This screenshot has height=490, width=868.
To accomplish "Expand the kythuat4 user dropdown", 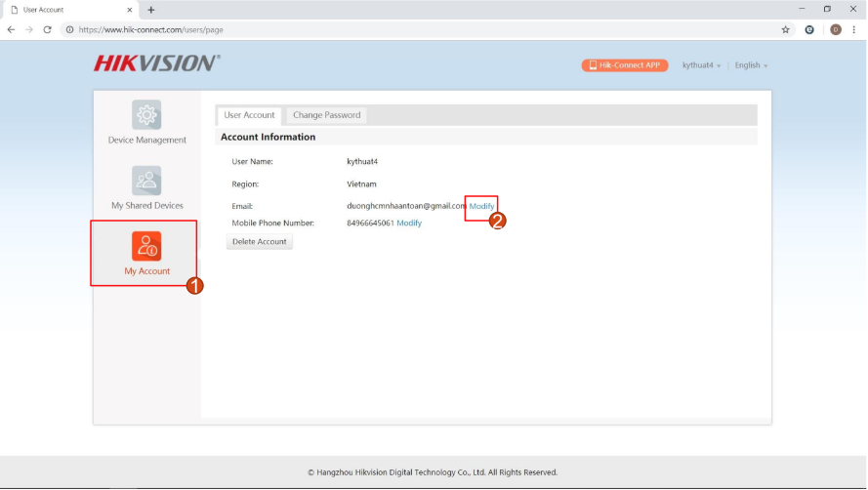I will [x=701, y=65].
